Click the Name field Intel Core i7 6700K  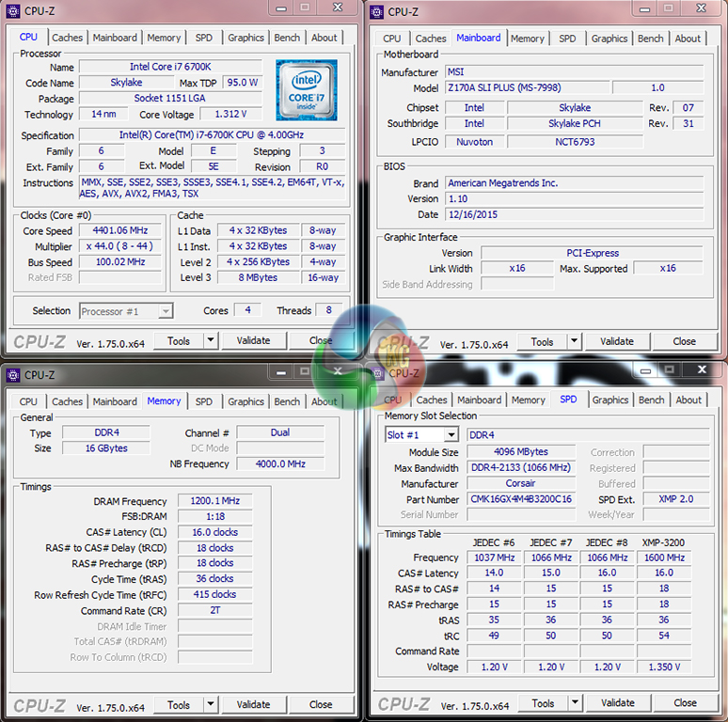pos(170,67)
